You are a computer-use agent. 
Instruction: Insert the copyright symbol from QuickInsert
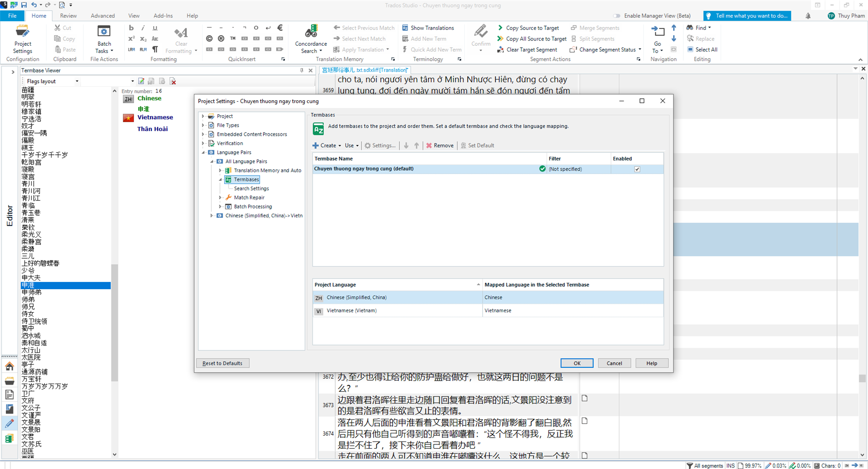(x=209, y=39)
